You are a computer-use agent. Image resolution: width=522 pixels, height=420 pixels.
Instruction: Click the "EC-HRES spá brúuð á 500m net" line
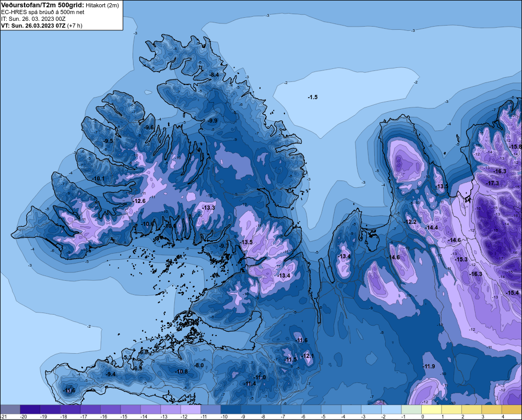coord(43,12)
